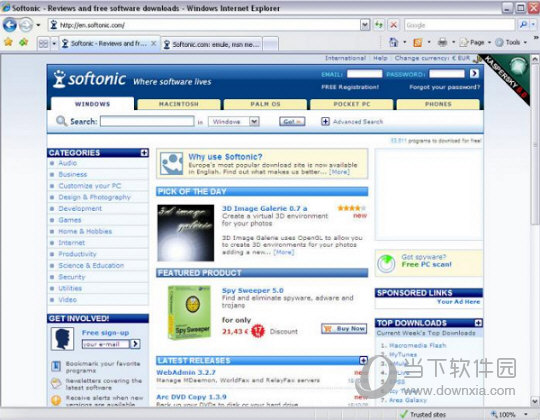Viewport: 540px width, 420px height.
Task: Click the vertical scrollbar up arrow
Action: 534,59
